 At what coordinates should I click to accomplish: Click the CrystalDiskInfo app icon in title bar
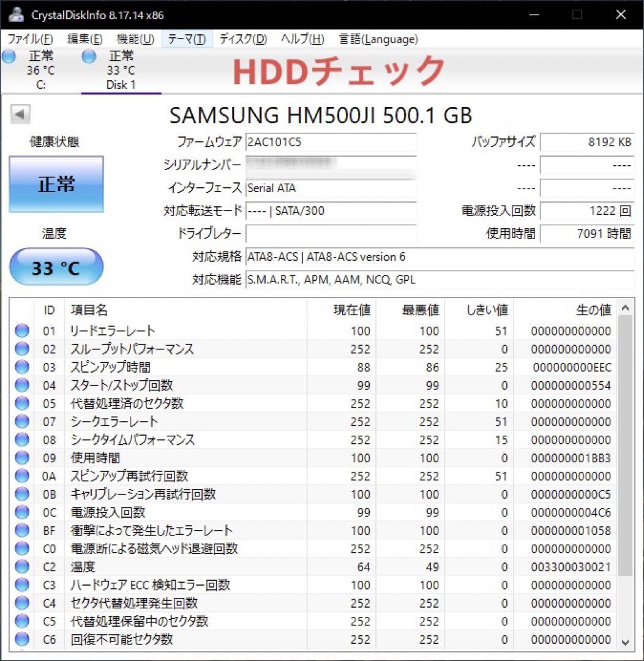tap(16, 15)
